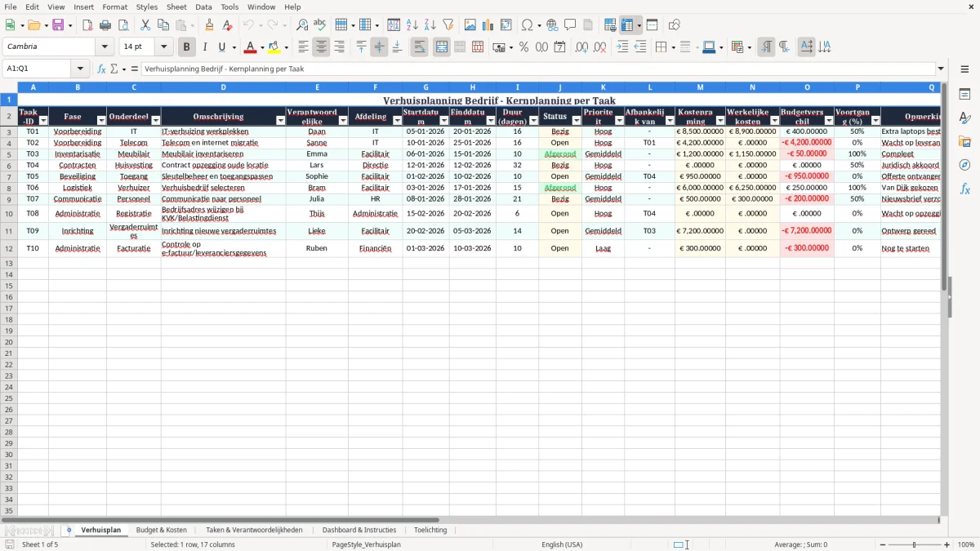Switch to Budget & Kosten sheet
The width and height of the screenshot is (980, 551).
click(161, 530)
